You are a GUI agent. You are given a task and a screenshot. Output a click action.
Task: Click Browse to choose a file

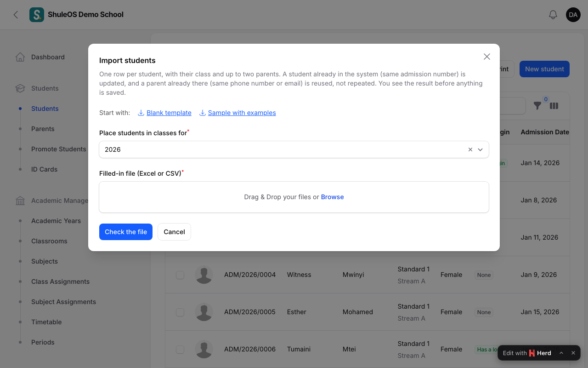coord(332,197)
